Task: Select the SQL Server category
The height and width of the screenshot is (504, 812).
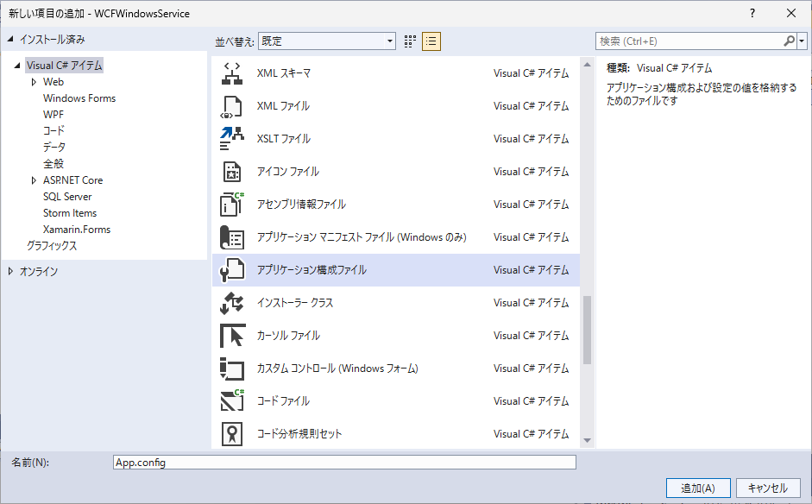Action: tap(67, 197)
